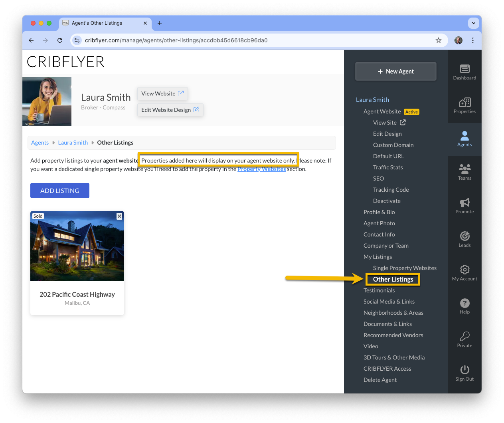Click the 202 Pacific Coast Highway title

pos(77,294)
